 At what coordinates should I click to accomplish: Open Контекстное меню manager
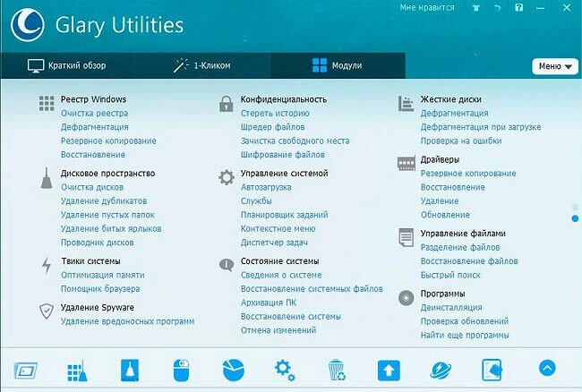click(278, 229)
